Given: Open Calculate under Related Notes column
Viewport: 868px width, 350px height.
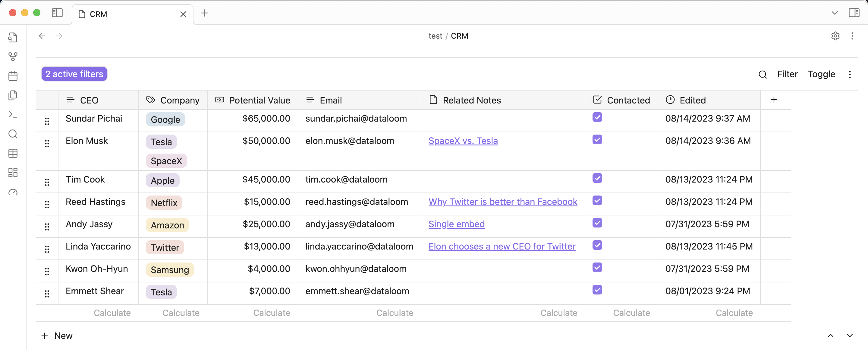Looking at the screenshot, I should pos(559,313).
